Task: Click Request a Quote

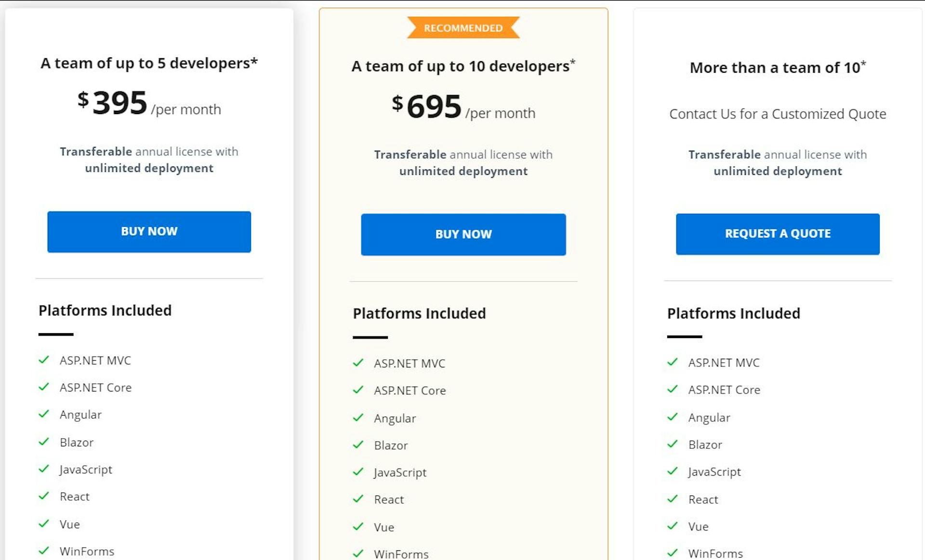Action: point(777,234)
